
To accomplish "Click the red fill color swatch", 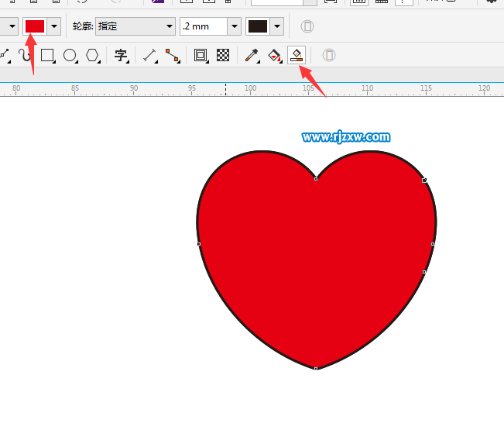I will pos(35,26).
